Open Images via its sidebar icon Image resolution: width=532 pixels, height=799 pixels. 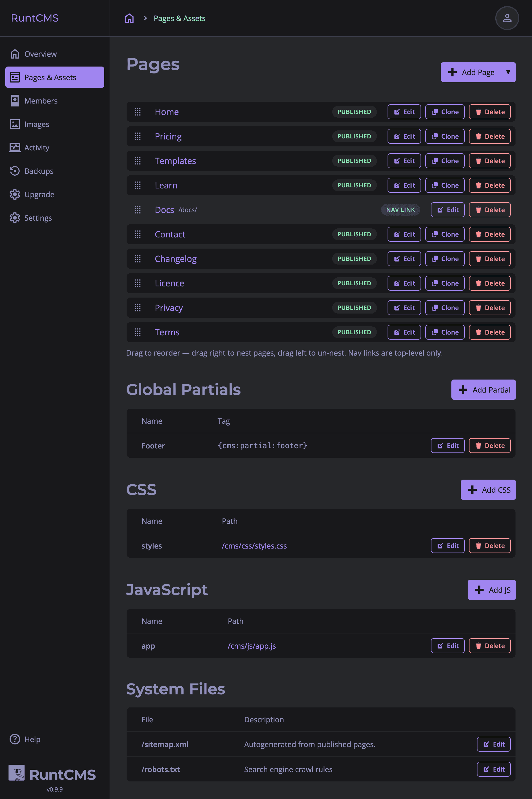coord(15,124)
